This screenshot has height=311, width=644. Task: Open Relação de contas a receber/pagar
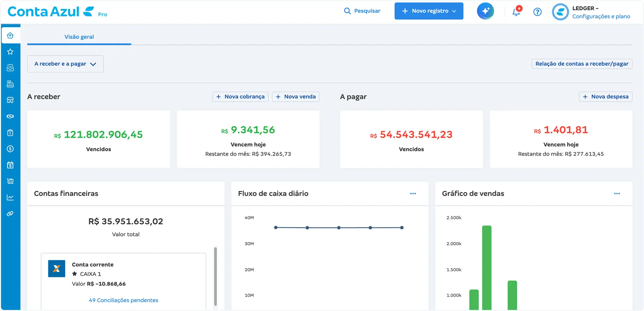[582, 64]
